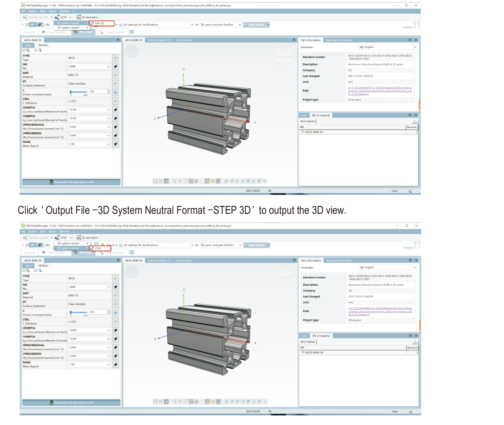The height and width of the screenshot is (425, 504).
Task: Maximize the Part information panel, upper screenshot
Action: pyautogui.click(x=410, y=40)
